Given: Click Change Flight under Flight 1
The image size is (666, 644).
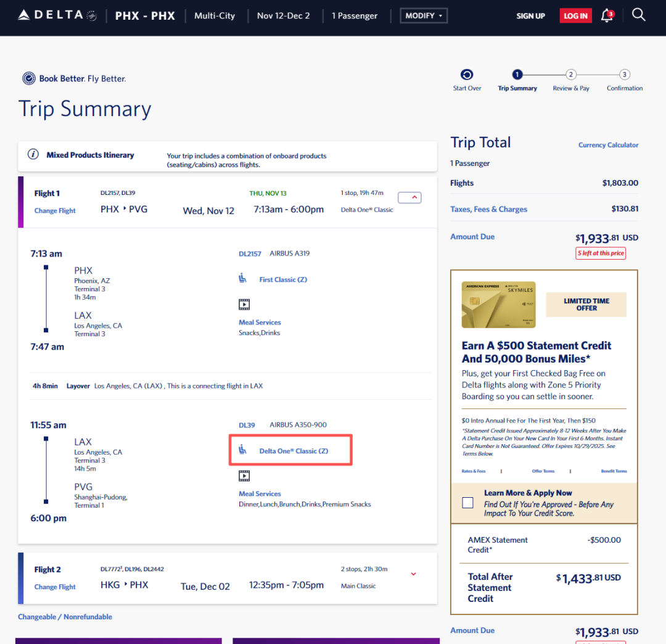Looking at the screenshot, I should 55,211.
